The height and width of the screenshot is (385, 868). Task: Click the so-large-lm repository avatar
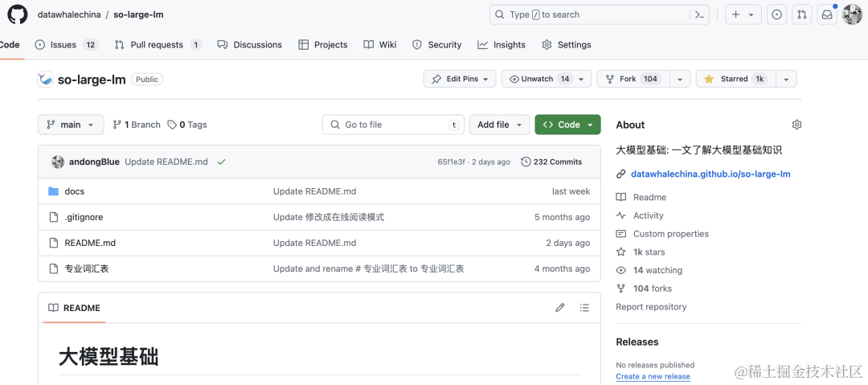point(45,80)
